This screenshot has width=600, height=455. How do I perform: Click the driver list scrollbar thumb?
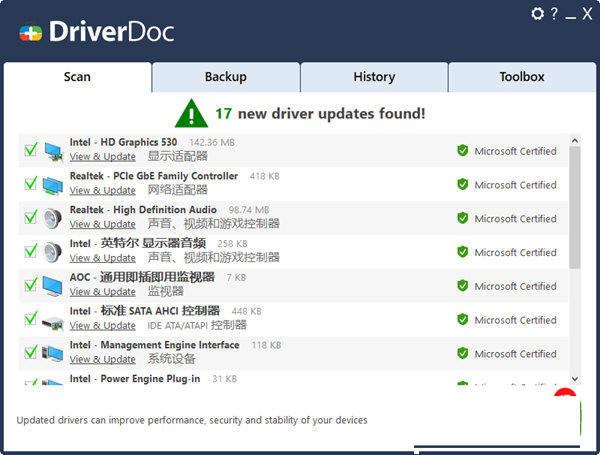574,207
